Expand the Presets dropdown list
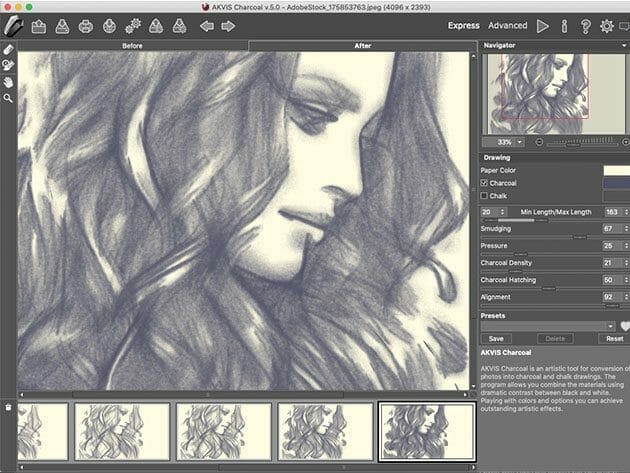 [x=610, y=326]
